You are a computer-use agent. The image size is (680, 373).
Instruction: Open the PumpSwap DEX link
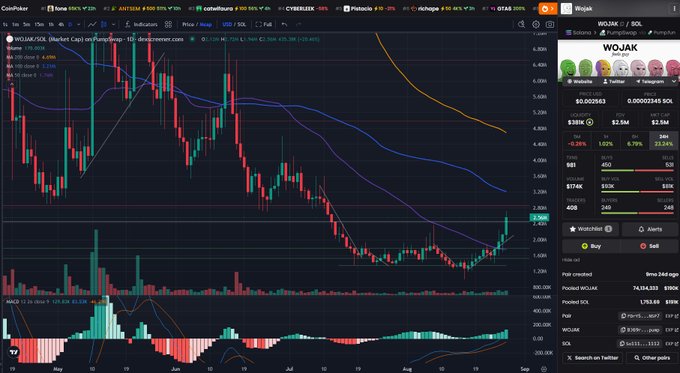[618, 33]
